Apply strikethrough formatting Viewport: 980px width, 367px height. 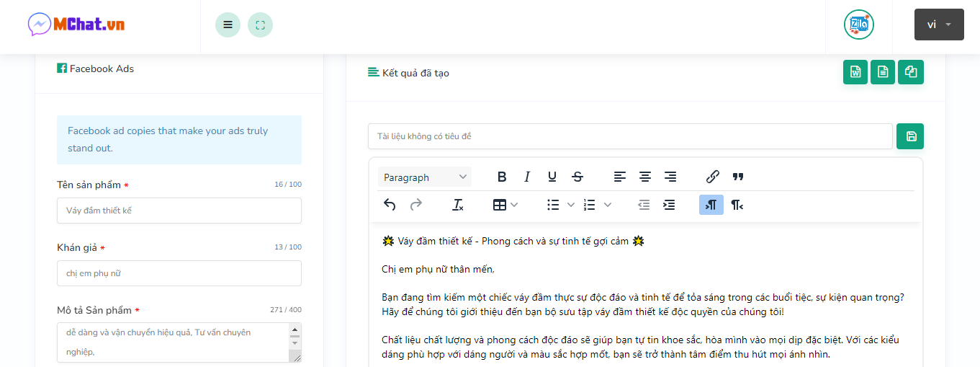point(577,177)
